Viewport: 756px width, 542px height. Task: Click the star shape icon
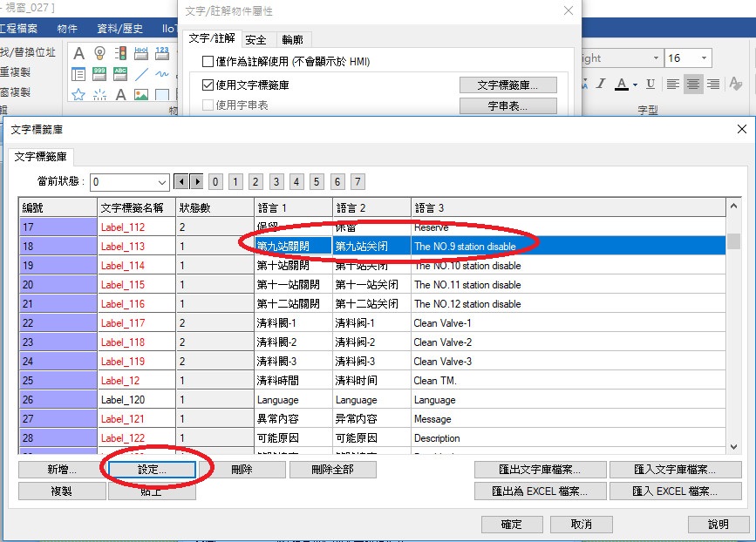78,95
